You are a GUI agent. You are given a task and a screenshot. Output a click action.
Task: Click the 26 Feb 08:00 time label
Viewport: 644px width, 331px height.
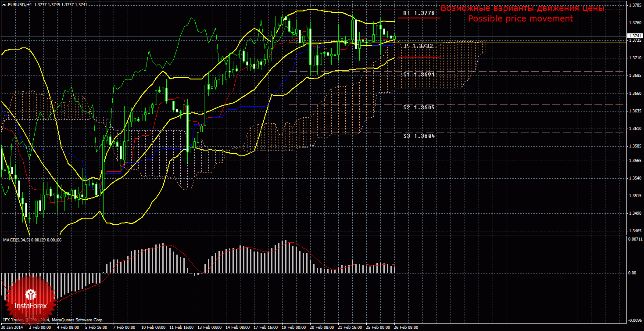(406, 327)
